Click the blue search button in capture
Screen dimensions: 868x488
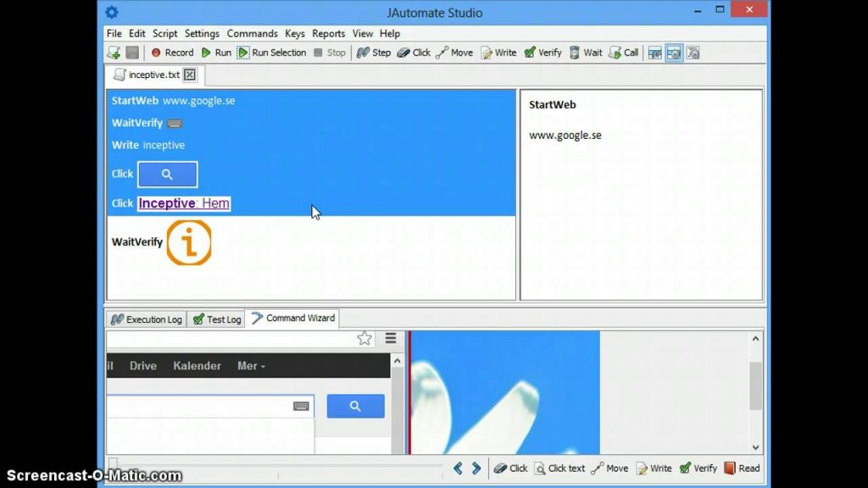pos(355,406)
